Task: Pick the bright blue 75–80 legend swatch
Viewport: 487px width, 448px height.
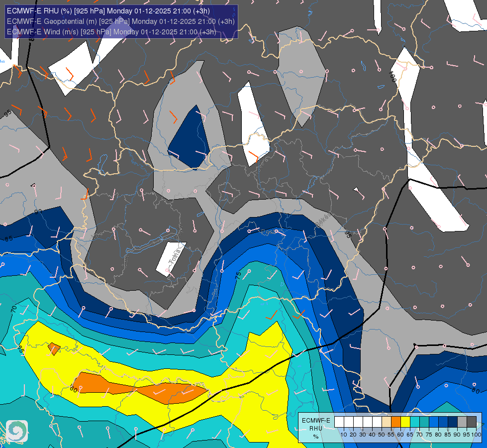Action: [x=434, y=422]
